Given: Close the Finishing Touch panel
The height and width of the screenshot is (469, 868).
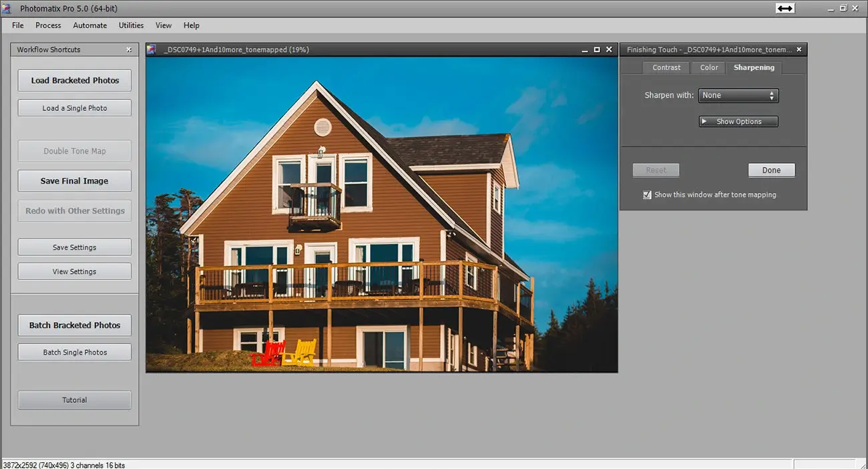Looking at the screenshot, I should pos(799,49).
